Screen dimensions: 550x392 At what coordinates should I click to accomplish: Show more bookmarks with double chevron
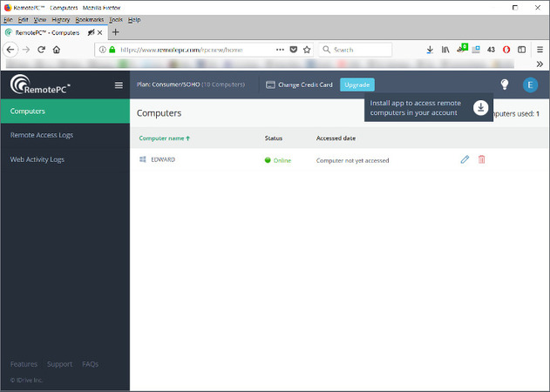[540, 64]
